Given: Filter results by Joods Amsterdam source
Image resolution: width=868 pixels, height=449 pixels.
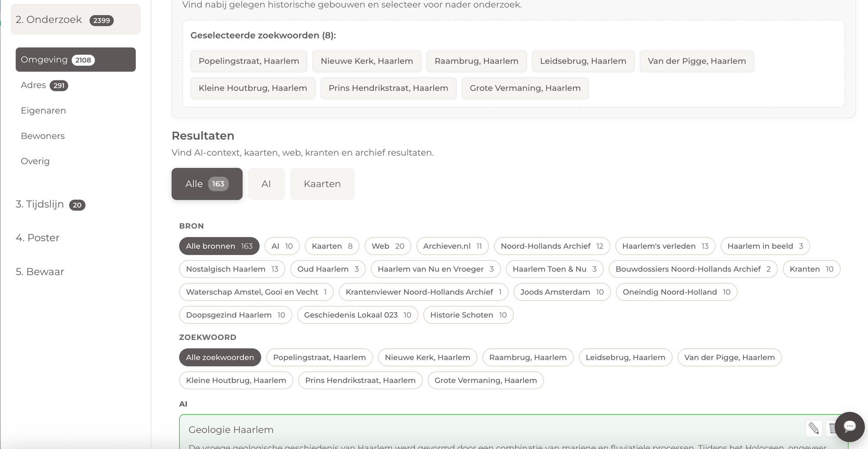Looking at the screenshot, I should point(562,292).
